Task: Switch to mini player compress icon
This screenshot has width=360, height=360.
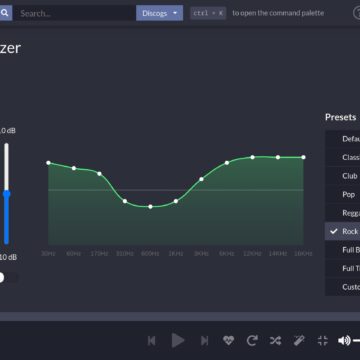Action: pos(322,340)
